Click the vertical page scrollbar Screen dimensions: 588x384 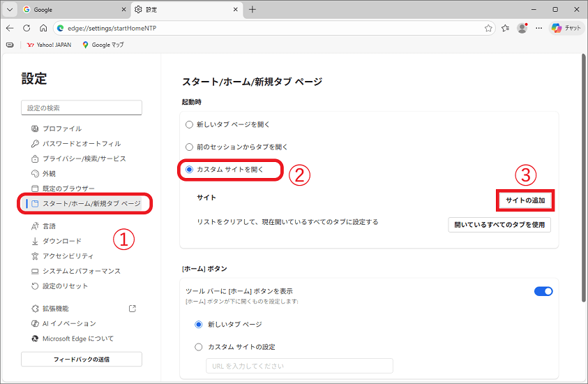click(583, 175)
